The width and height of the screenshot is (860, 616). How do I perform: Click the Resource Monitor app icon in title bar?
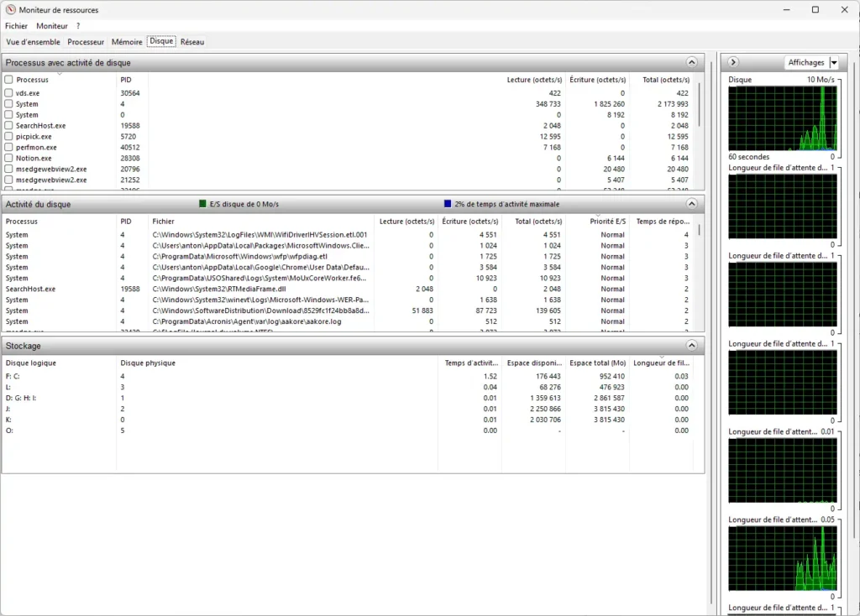[10, 9]
